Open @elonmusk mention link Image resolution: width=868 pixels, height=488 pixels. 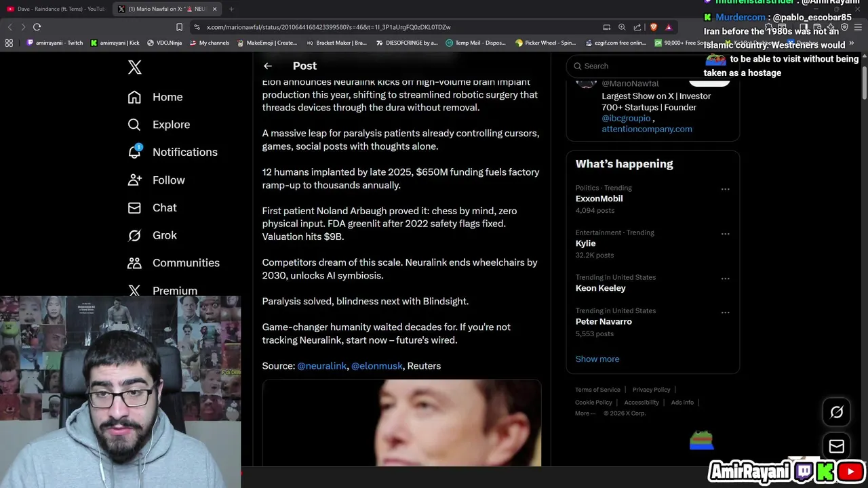point(377,365)
